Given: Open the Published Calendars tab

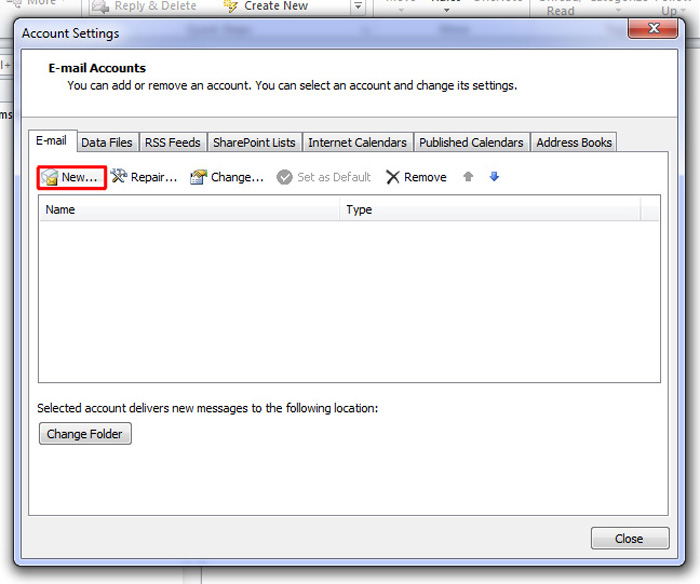Looking at the screenshot, I should pyautogui.click(x=471, y=142).
